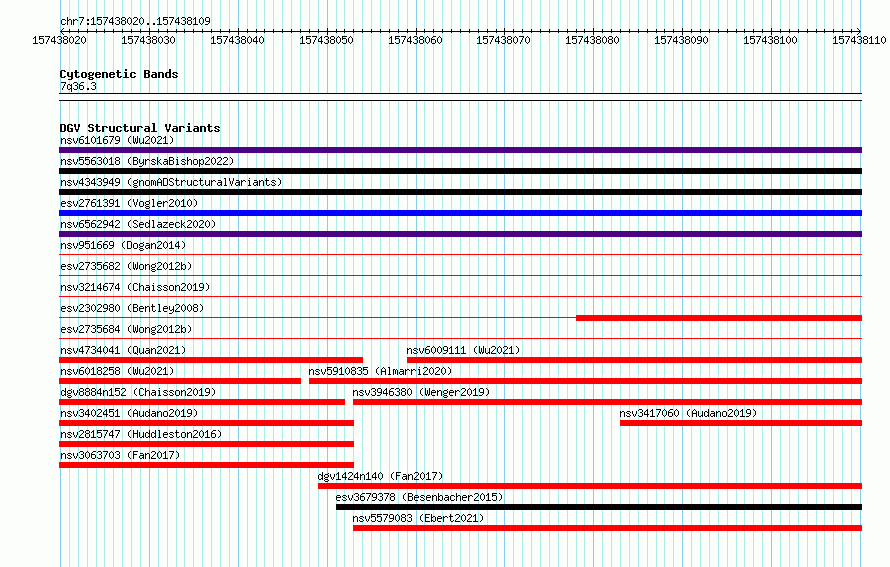The image size is (890, 567).
Task: Click esv2302980 (Bentley2008) label
Action: click(132, 308)
